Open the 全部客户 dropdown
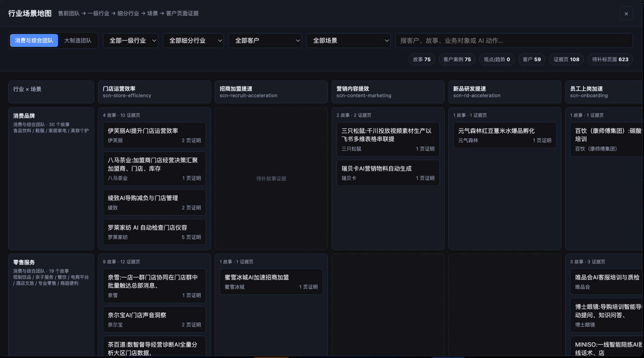The width and height of the screenshot is (644, 358). [x=265, y=41]
